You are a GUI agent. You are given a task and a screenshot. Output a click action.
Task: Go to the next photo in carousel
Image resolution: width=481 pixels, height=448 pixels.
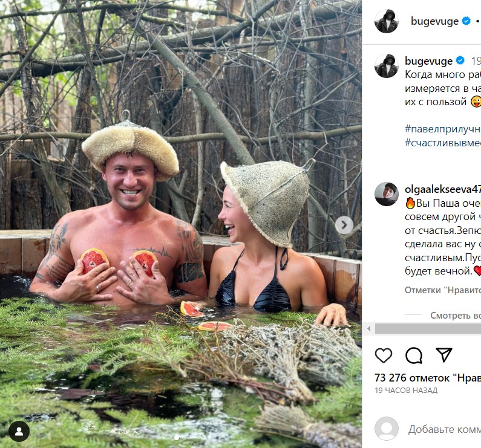pos(344,226)
